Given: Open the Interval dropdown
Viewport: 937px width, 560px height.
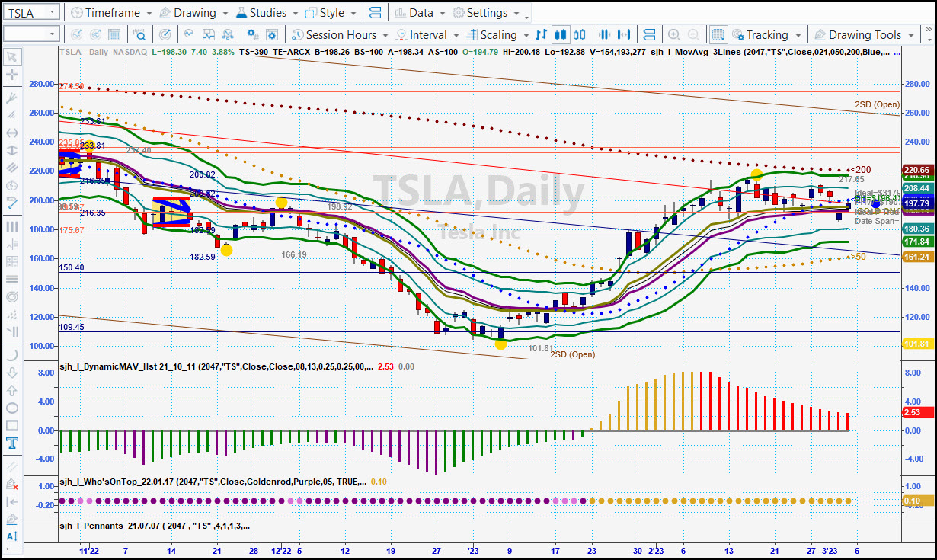Looking at the screenshot, I should point(427,35).
